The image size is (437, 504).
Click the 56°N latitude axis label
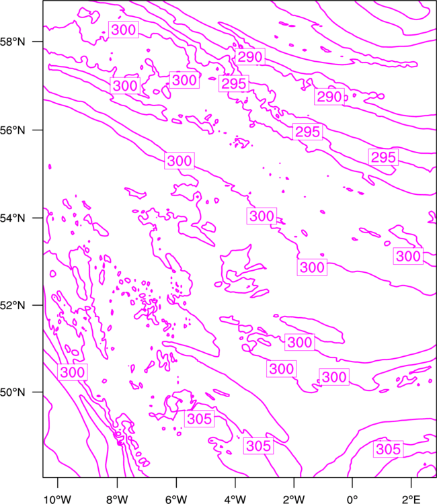[x=12, y=130]
